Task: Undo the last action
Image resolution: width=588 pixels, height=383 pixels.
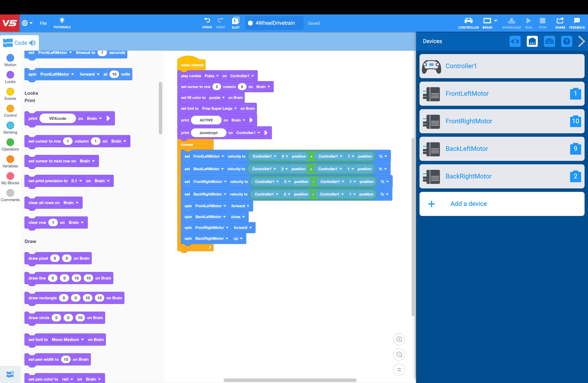Action: (x=207, y=23)
